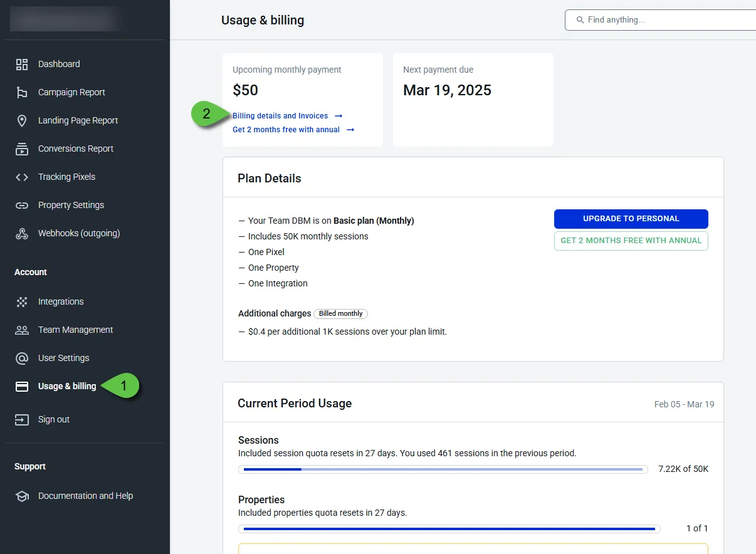Screen dimensions: 756x554
Task: Click the Documentation and Help graduation cap icon
Action: point(22,496)
